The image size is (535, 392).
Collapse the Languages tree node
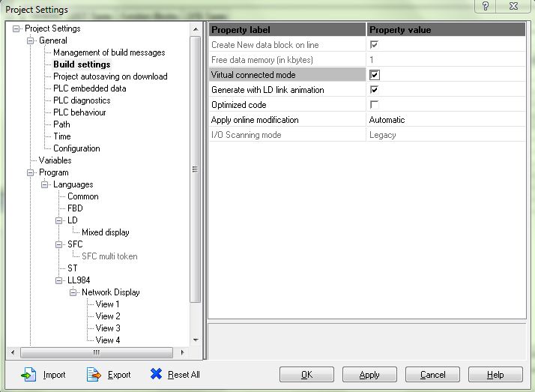pyautogui.click(x=45, y=185)
